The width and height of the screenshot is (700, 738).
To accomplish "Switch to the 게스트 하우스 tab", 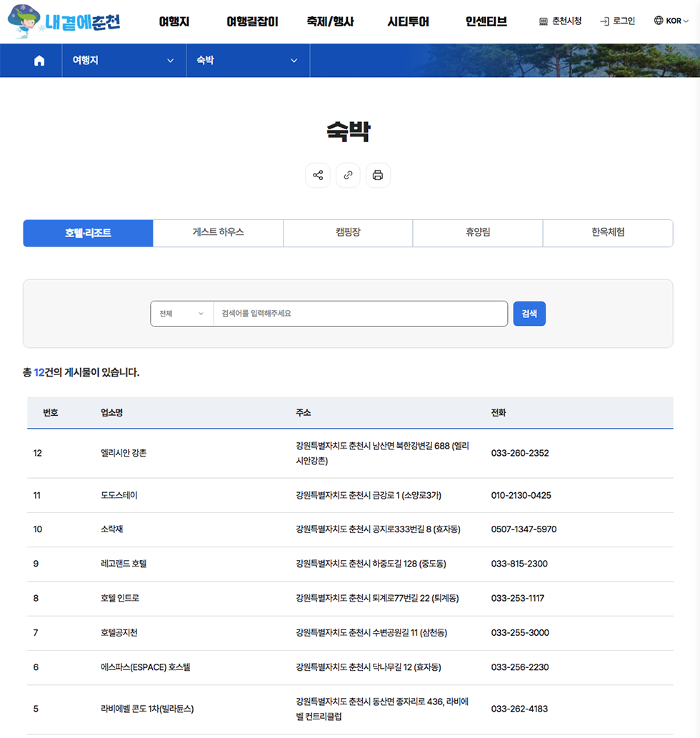I will (x=218, y=233).
